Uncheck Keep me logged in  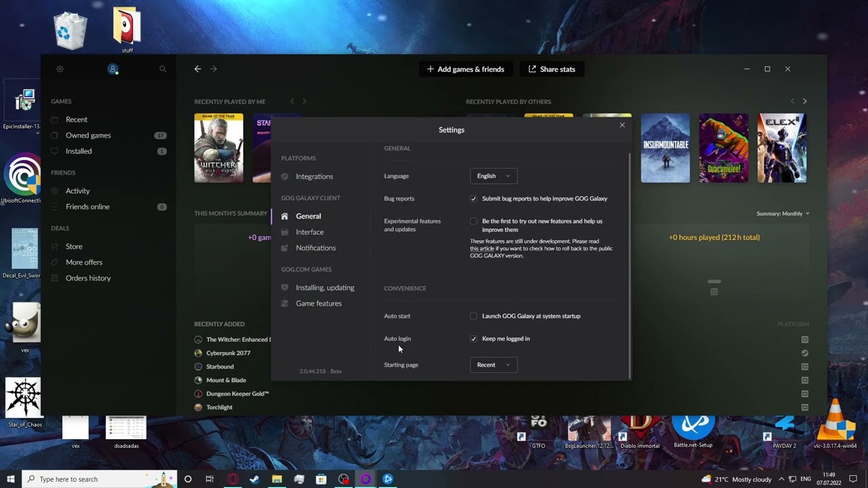473,338
